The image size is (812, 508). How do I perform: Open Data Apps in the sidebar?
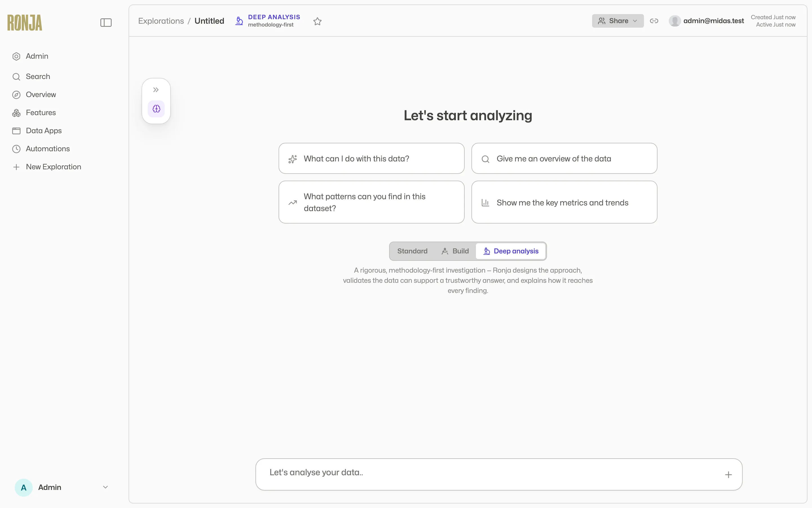click(37, 131)
